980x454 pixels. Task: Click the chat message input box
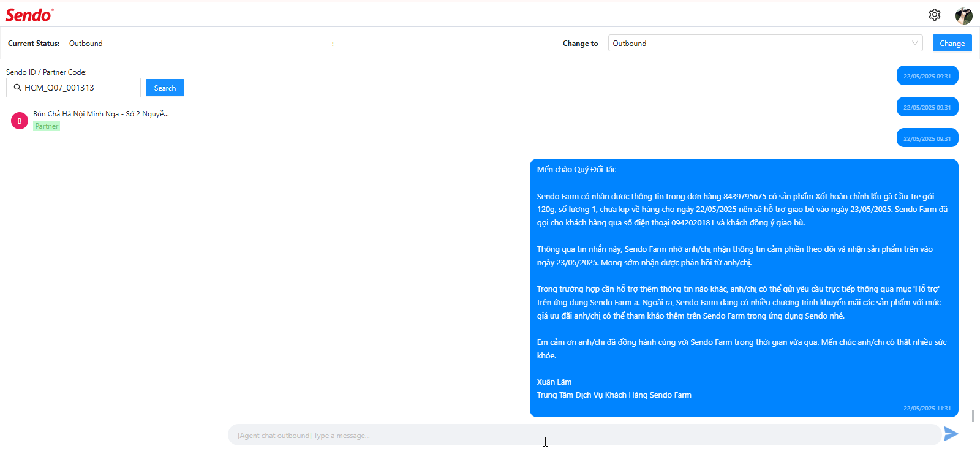pyautogui.click(x=584, y=435)
